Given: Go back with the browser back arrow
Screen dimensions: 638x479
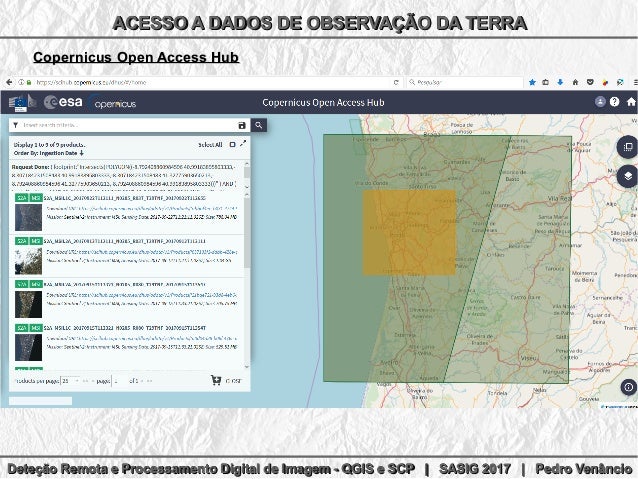Looking at the screenshot, I should [9, 82].
